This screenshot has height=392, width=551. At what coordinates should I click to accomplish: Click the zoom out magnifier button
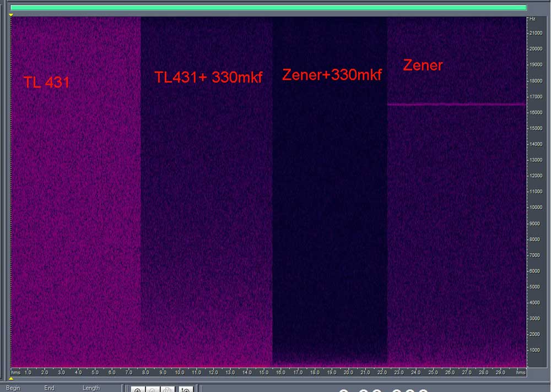pyautogui.click(x=153, y=389)
